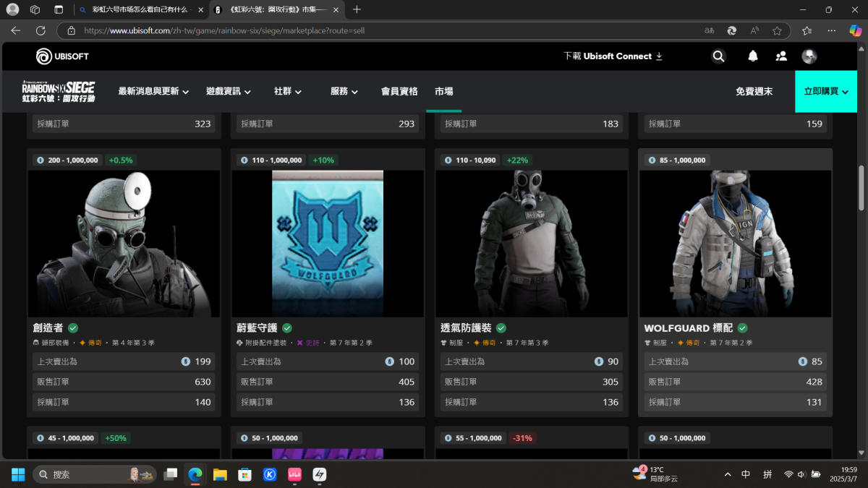
Task: Open 免費週末 link
Action: coord(754,92)
